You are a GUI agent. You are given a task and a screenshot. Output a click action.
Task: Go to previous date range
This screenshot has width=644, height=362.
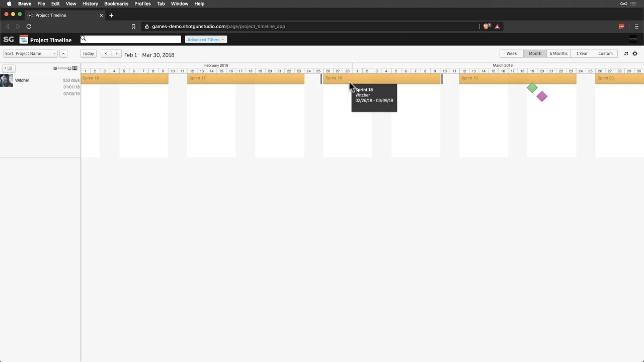(x=106, y=54)
